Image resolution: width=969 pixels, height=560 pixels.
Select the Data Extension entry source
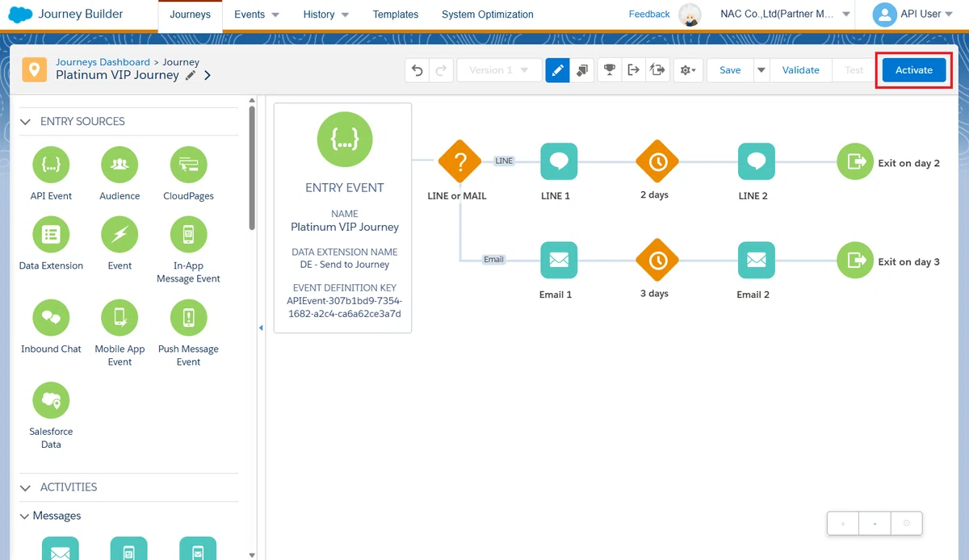point(51,235)
